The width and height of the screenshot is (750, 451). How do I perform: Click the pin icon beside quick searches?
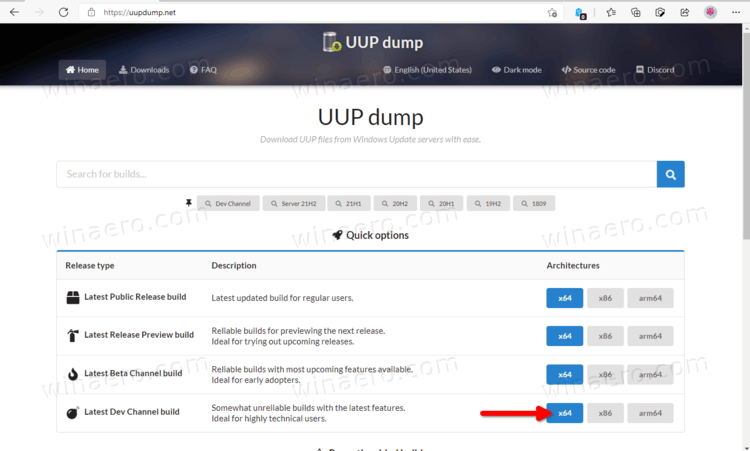188,203
